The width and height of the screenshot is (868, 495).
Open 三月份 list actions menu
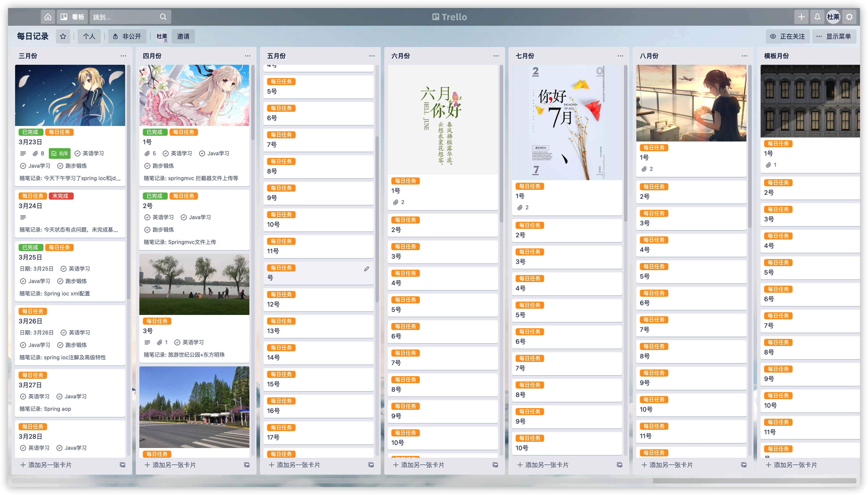coord(123,56)
